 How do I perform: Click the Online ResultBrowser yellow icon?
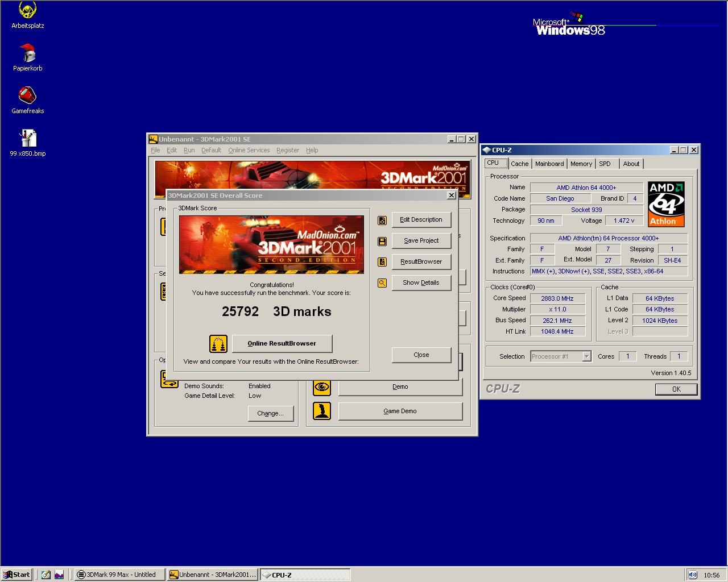(x=218, y=344)
